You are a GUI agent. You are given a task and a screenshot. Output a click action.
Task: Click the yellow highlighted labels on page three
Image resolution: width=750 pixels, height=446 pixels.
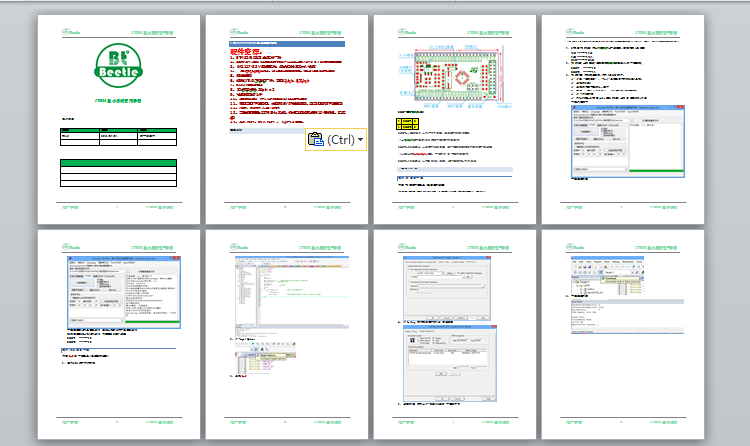pyautogui.click(x=407, y=124)
